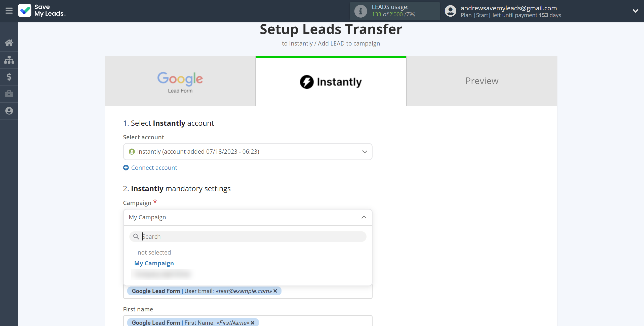Choose 'My Campaign' option in list

pyautogui.click(x=154, y=263)
